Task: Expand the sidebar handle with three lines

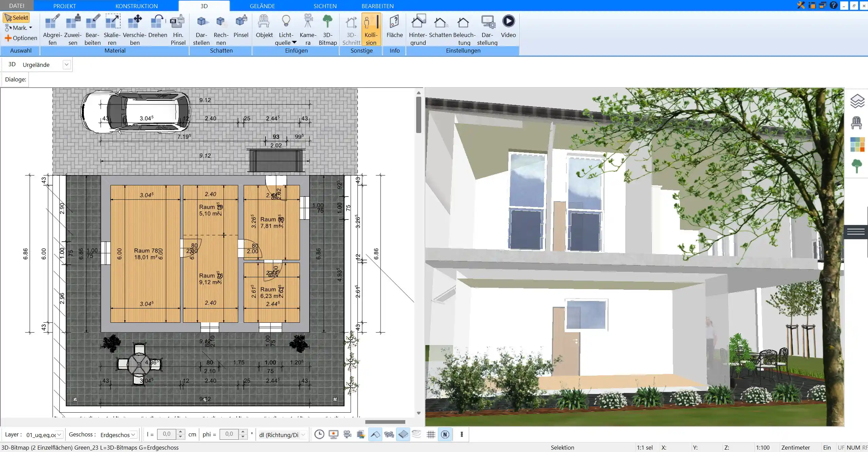Action: coord(856,232)
